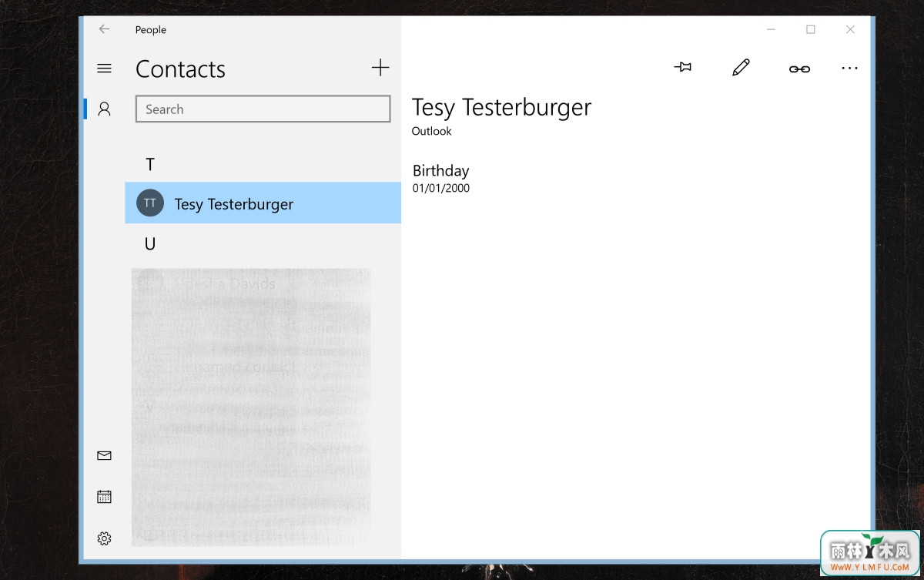Viewport: 924px width, 580px height.
Task: Open the hamburger navigation menu
Action: pos(105,69)
